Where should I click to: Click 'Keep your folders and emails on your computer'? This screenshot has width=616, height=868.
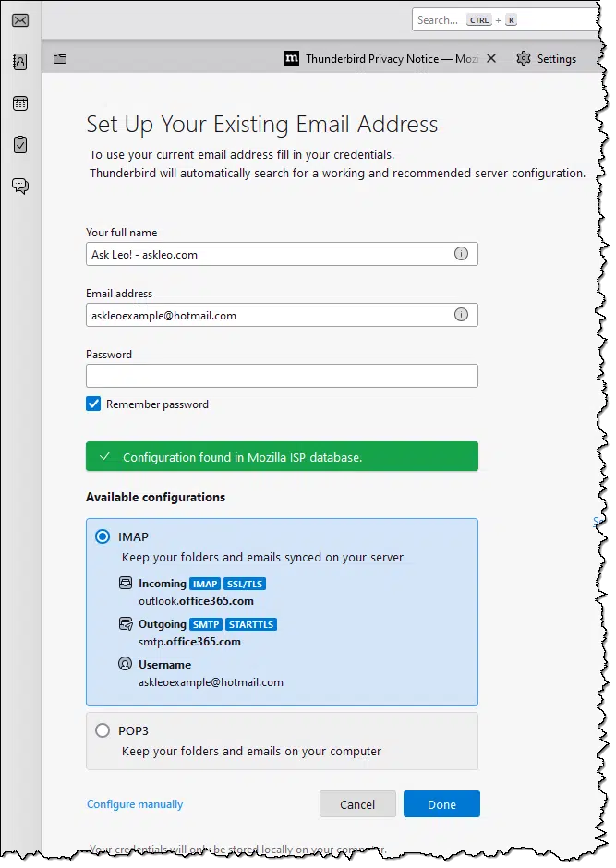pyautogui.click(x=252, y=752)
